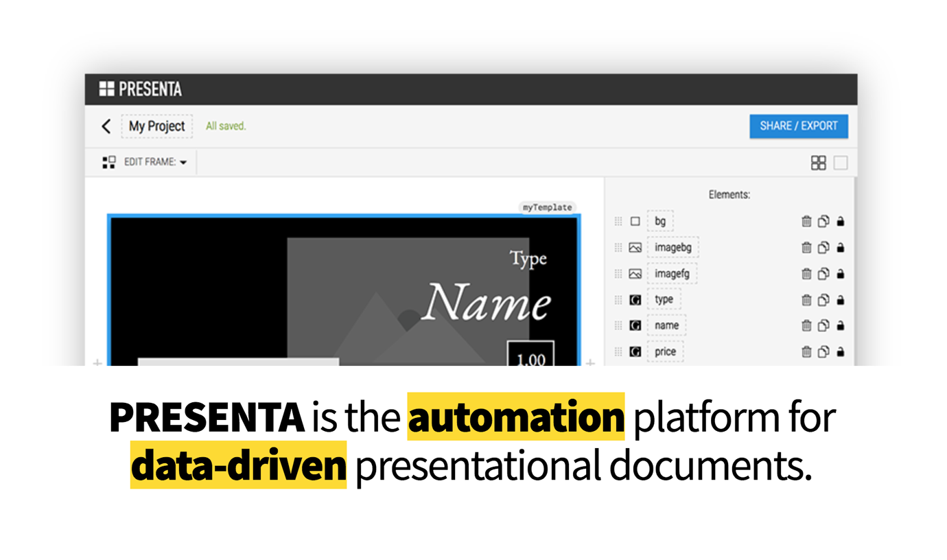
Task: Click the PRESENTA logo in header
Action: tap(140, 89)
